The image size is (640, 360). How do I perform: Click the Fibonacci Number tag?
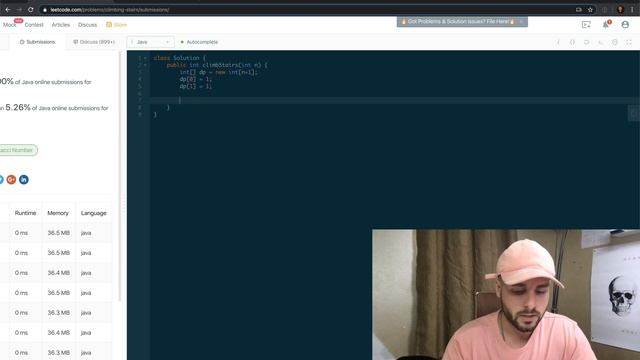click(x=18, y=150)
